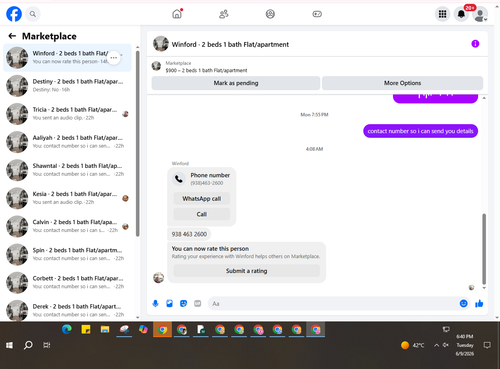Image resolution: width=500 pixels, height=369 pixels.
Task: Open the notifications bell
Action: coord(461,14)
